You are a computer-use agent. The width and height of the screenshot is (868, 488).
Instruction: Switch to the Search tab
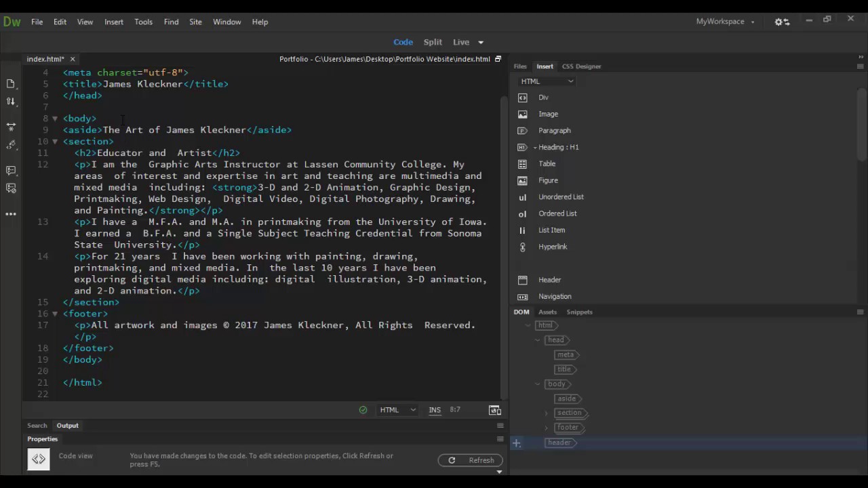pyautogui.click(x=37, y=426)
